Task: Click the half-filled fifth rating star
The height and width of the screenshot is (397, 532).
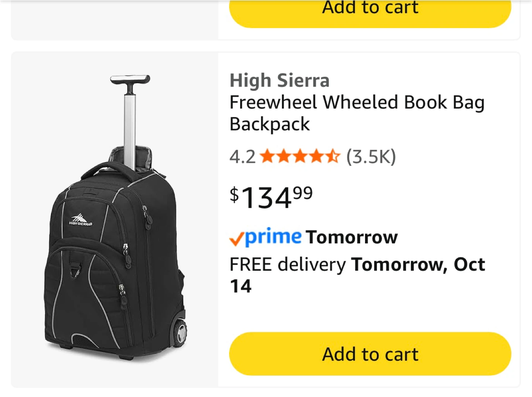Action: pos(332,156)
